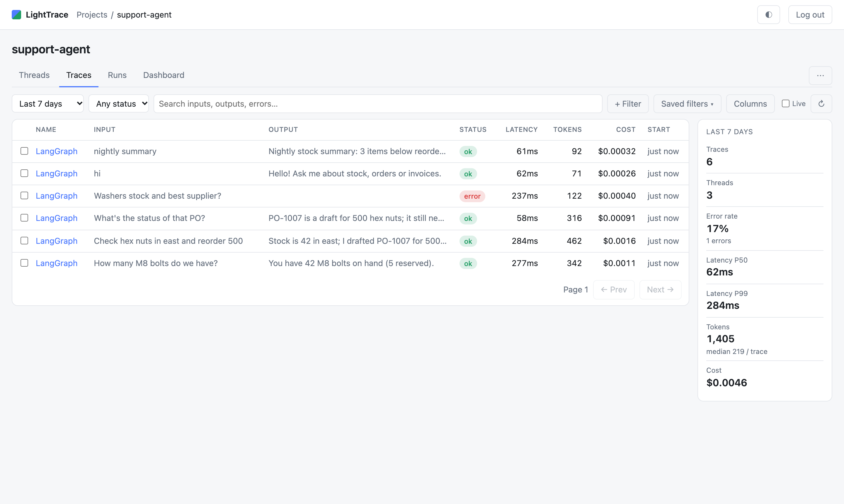This screenshot has height=504, width=844.
Task: Click the TOKENS column header
Action: pos(567,130)
